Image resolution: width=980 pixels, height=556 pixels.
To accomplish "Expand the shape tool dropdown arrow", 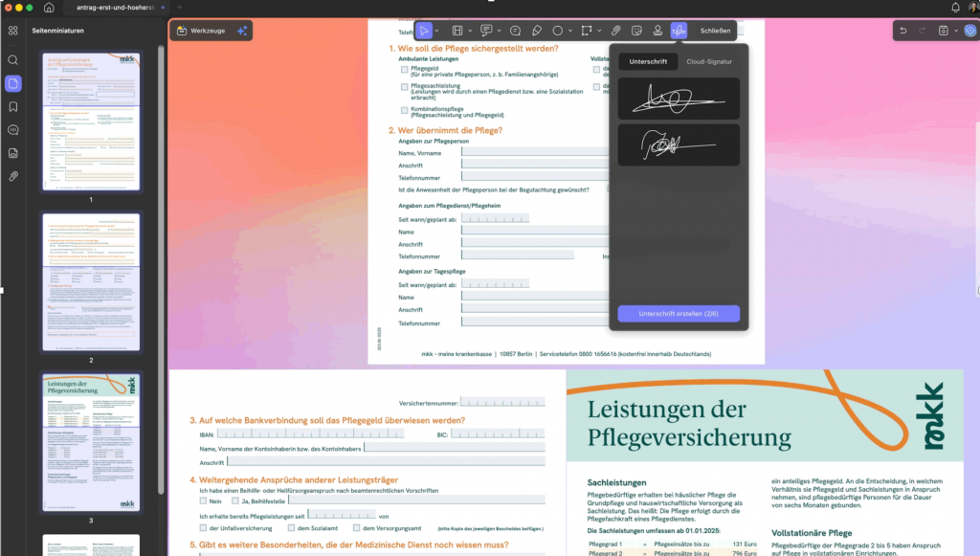I will pos(570,31).
